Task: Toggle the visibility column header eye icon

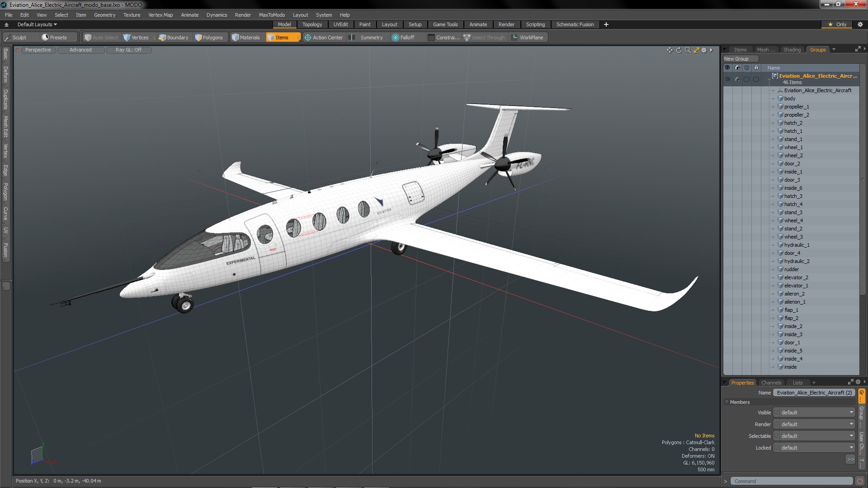Action: [x=727, y=68]
